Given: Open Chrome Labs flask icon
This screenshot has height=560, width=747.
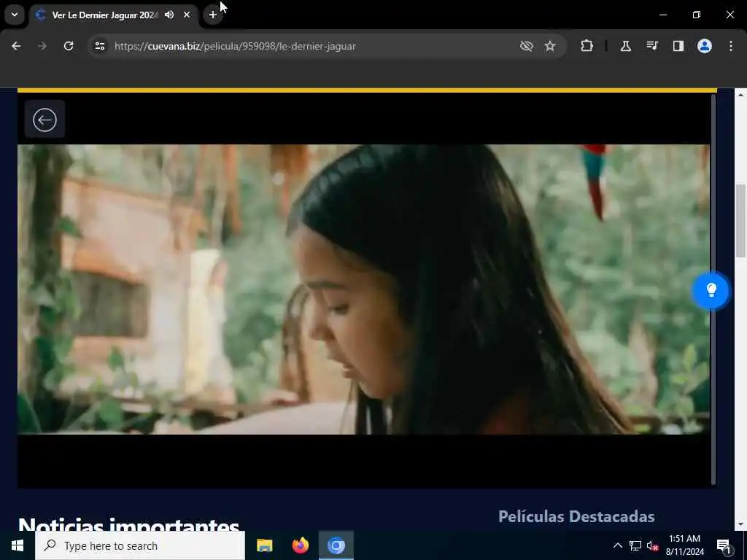Looking at the screenshot, I should click(x=625, y=46).
